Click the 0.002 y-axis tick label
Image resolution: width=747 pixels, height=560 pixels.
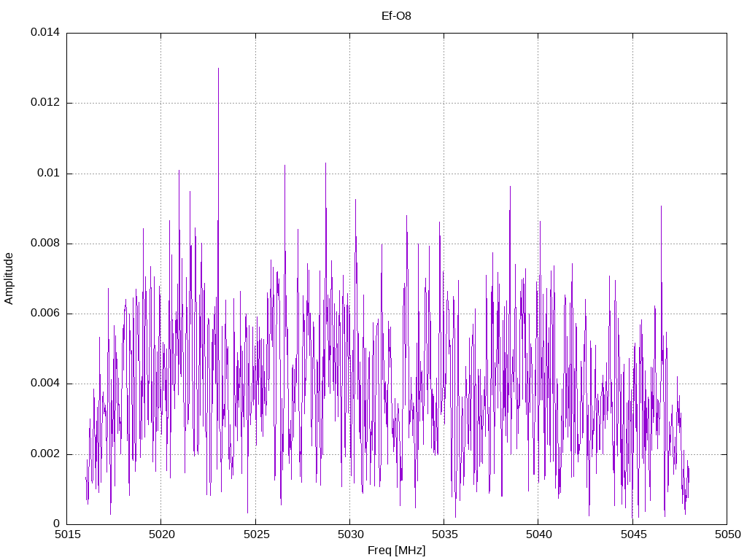coord(45,454)
